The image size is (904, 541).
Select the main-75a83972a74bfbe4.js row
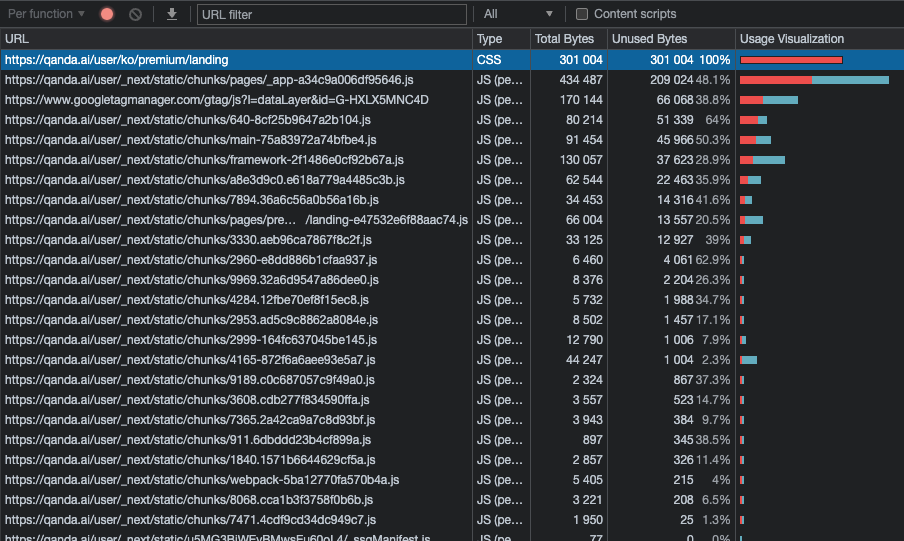(x=452, y=140)
